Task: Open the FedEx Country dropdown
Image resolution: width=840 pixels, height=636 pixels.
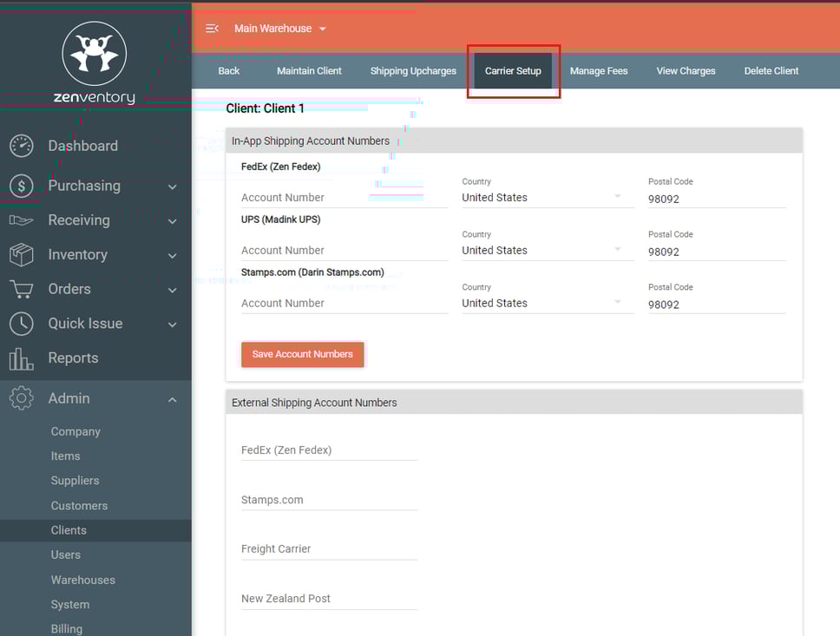Action: point(542,198)
